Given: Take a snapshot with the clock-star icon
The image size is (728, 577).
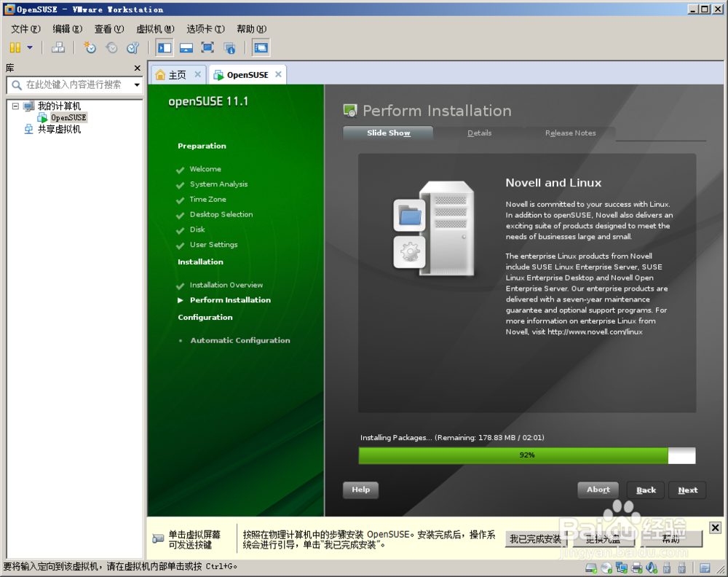Looking at the screenshot, I should point(90,47).
